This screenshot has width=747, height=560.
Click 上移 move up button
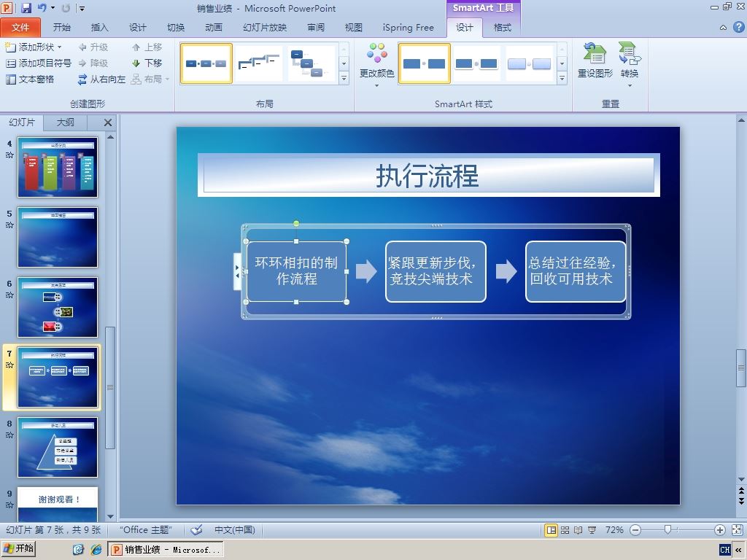point(147,47)
